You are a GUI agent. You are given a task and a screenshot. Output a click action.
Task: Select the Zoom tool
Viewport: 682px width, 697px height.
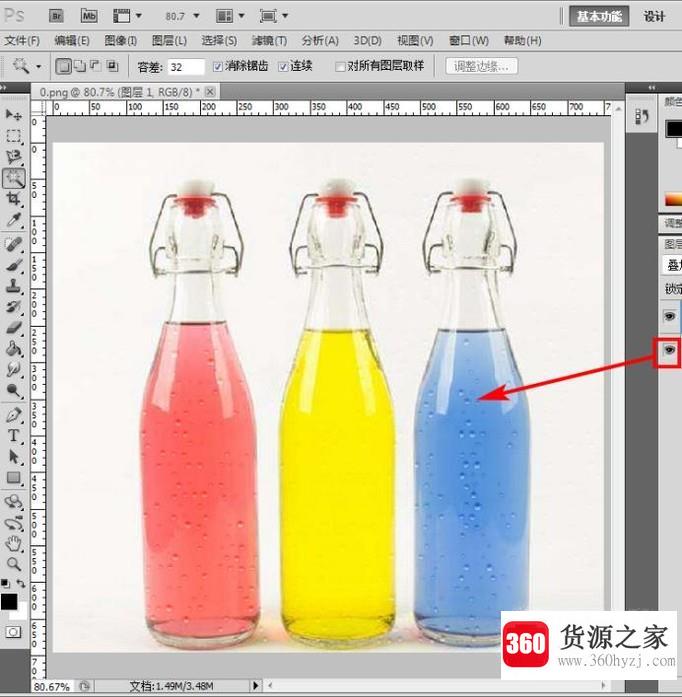pos(14,564)
